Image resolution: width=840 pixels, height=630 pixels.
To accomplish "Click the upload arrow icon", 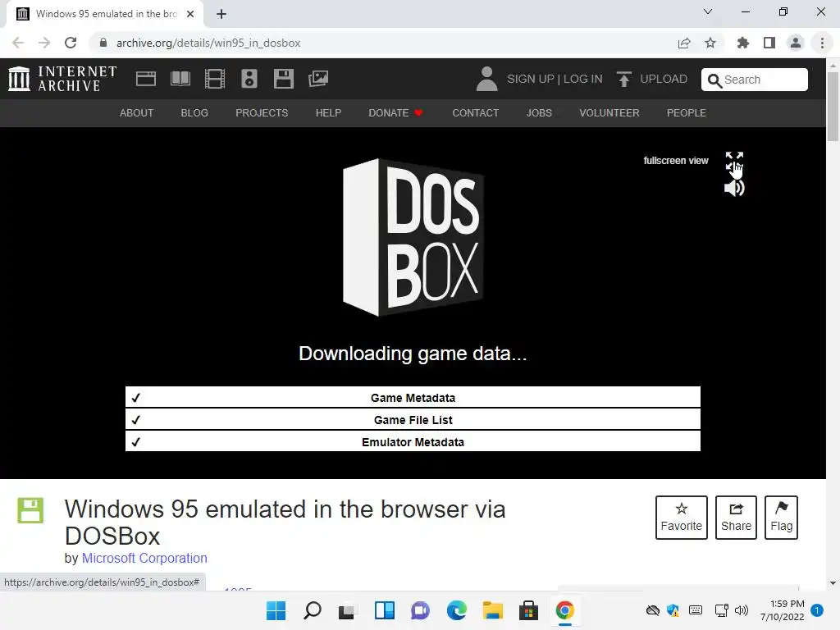I will [x=623, y=79].
